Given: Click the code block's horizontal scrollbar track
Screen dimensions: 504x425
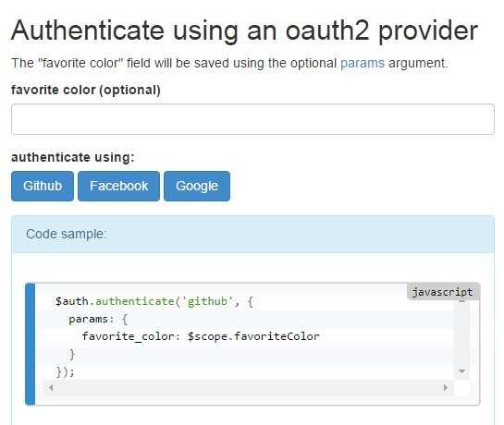Looking at the screenshot, I should [248, 387].
